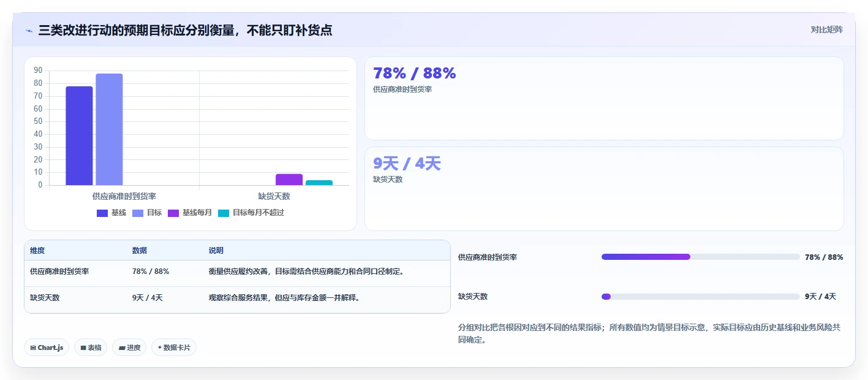Viewport: 868px width, 380px height.
Task: Click the 78% / 88% data card
Action: 604,99
